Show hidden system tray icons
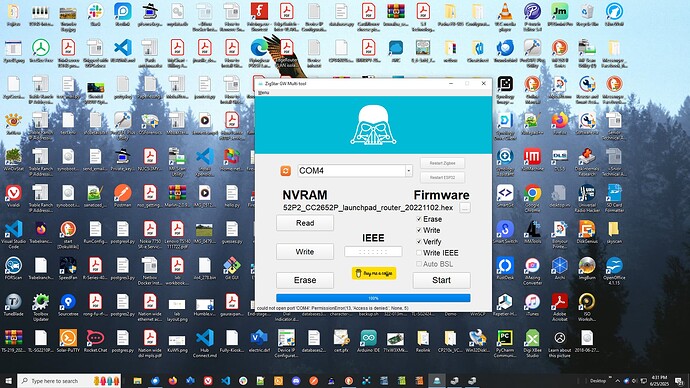Image resolution: width=690 pixels, height=388 pixels. [x=617, y=381]
